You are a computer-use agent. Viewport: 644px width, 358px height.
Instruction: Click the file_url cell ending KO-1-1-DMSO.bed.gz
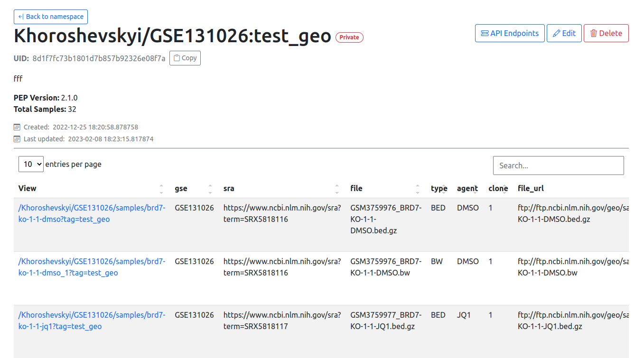(x=573, y=213)
